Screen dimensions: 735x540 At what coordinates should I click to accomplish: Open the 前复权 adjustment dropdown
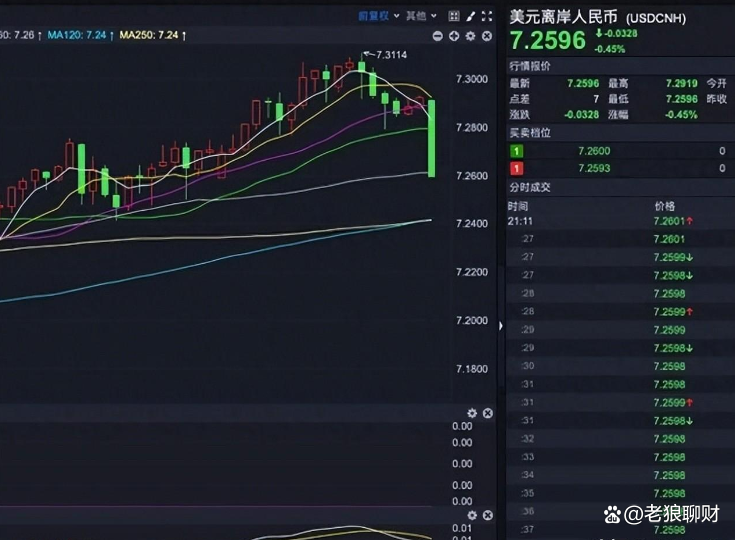(x=379, y=16)
